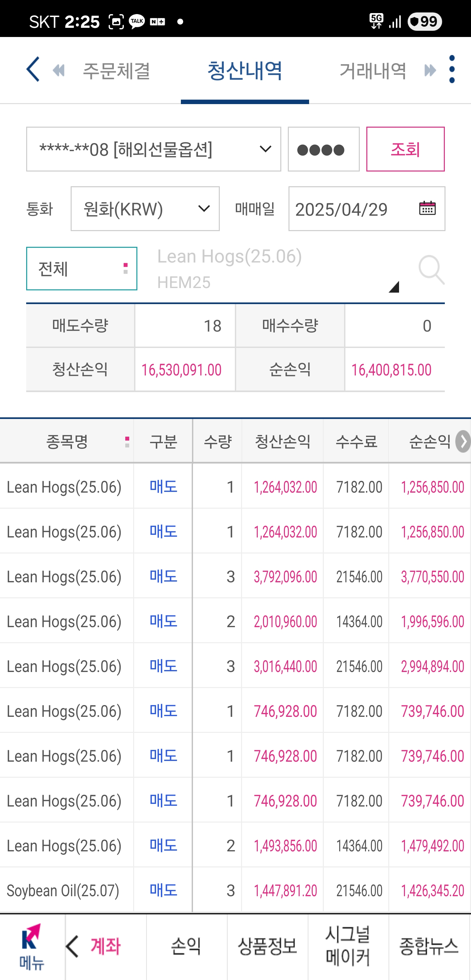Viewport: 471px width, 980px height.
Task: Tap the double right tab scroll arrow
Action: 430,70
